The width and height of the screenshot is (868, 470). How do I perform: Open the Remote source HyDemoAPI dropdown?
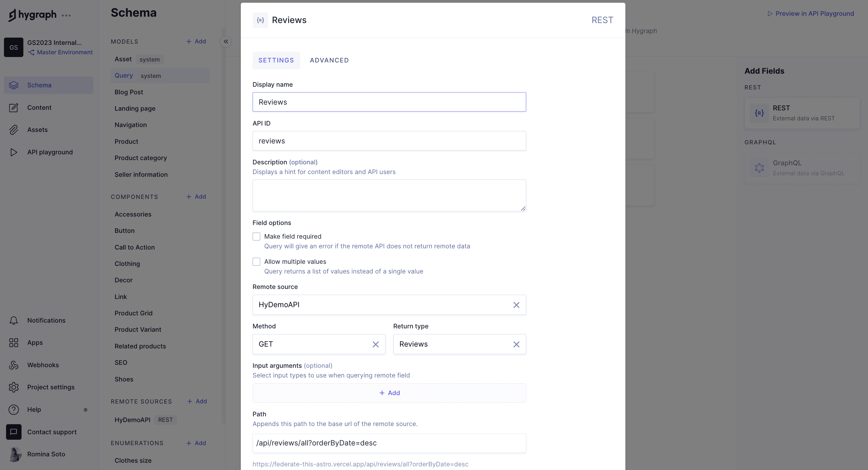click(381, 305)
